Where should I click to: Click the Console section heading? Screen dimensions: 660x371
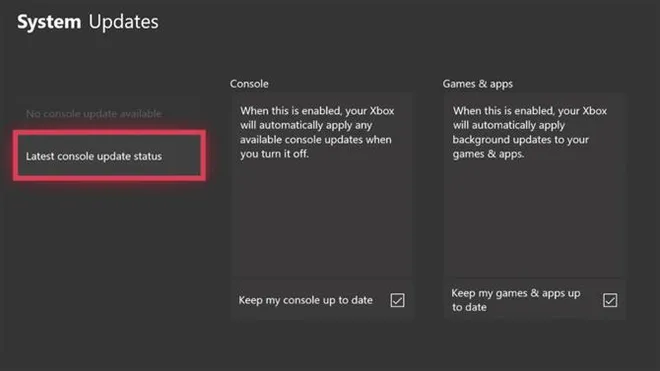pos(249,84)
